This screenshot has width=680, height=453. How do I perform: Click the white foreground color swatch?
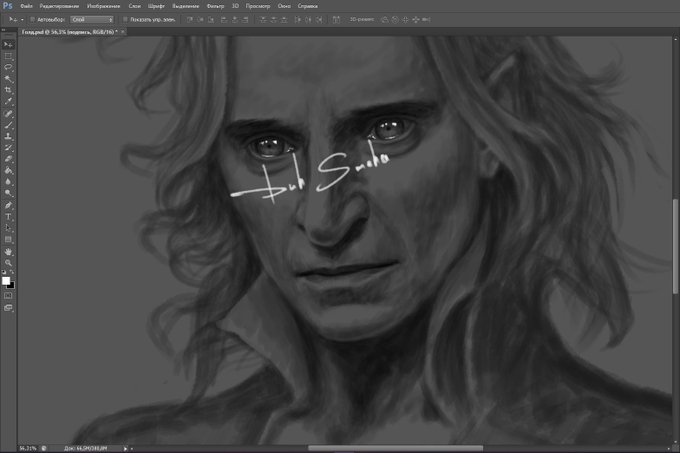[6, 281]
